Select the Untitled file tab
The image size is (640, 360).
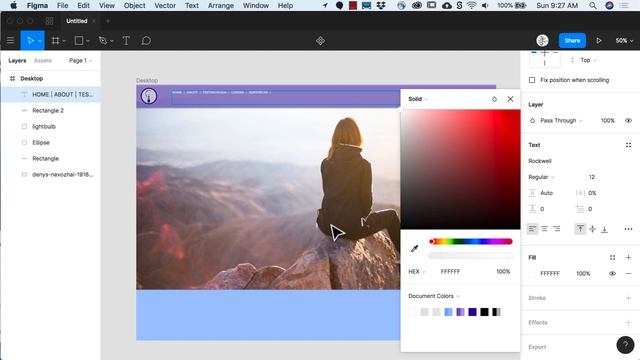[77, 21]
